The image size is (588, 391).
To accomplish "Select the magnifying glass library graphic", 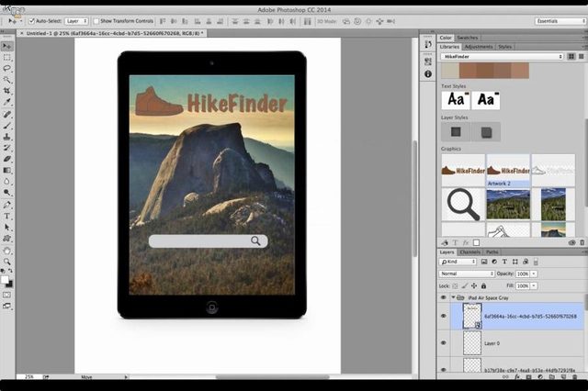I will (463, 205).
